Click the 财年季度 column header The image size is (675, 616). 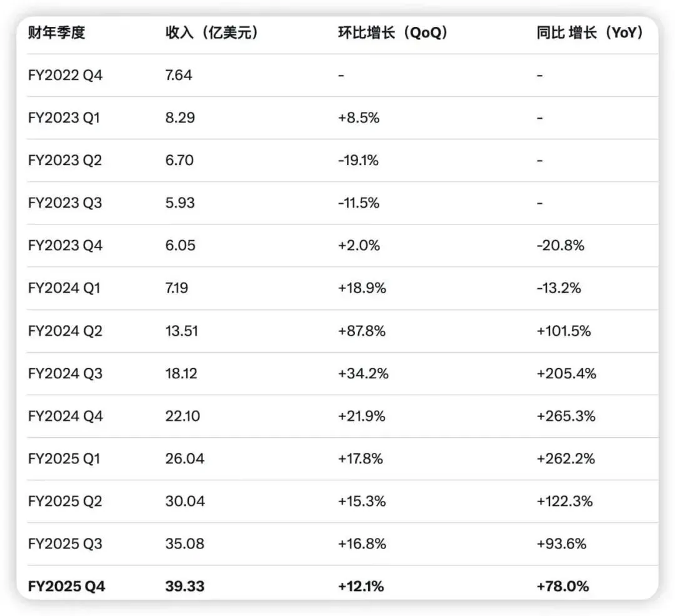(56, 33)
